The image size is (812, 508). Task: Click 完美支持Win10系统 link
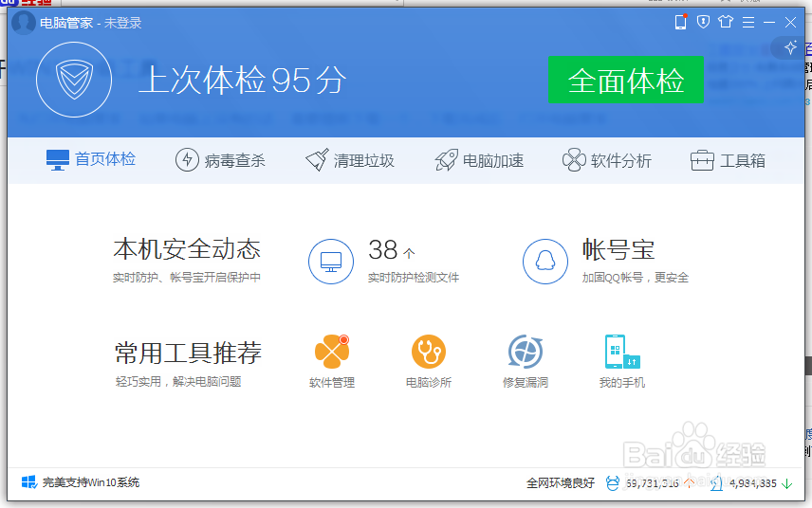[91, 482]
